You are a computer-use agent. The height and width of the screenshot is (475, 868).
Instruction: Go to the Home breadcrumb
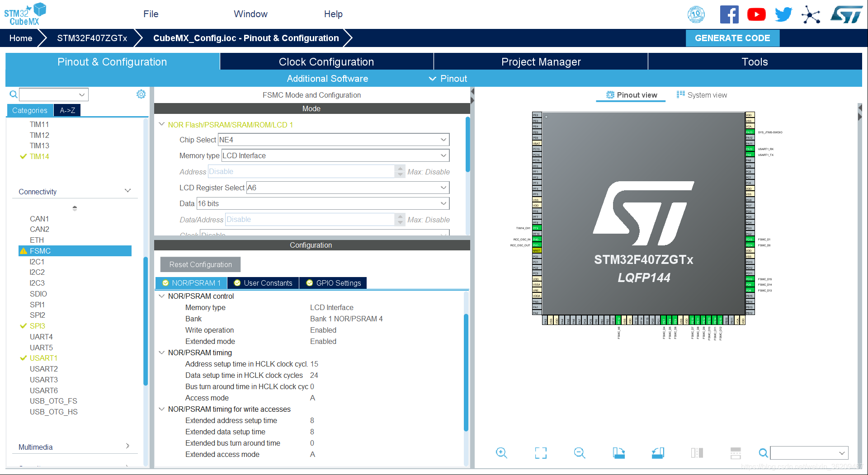21,38
